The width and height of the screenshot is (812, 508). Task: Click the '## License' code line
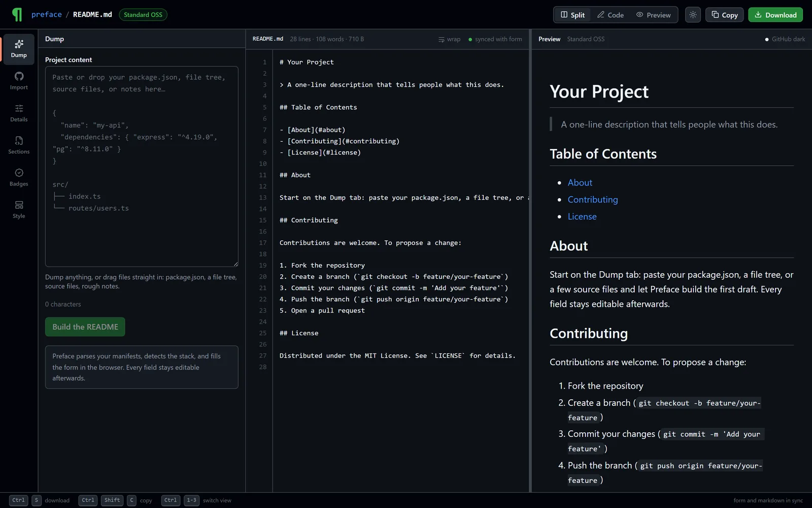[299, 333]
